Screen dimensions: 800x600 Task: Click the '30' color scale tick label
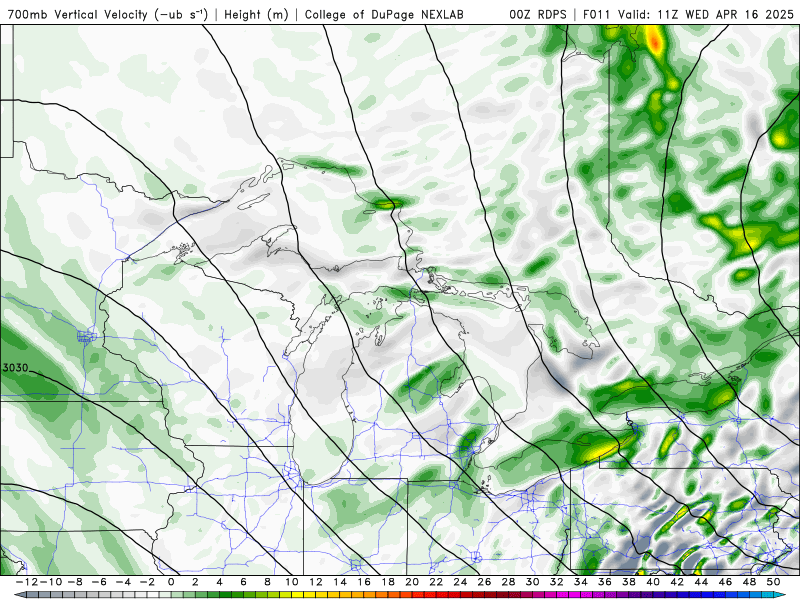532,582
